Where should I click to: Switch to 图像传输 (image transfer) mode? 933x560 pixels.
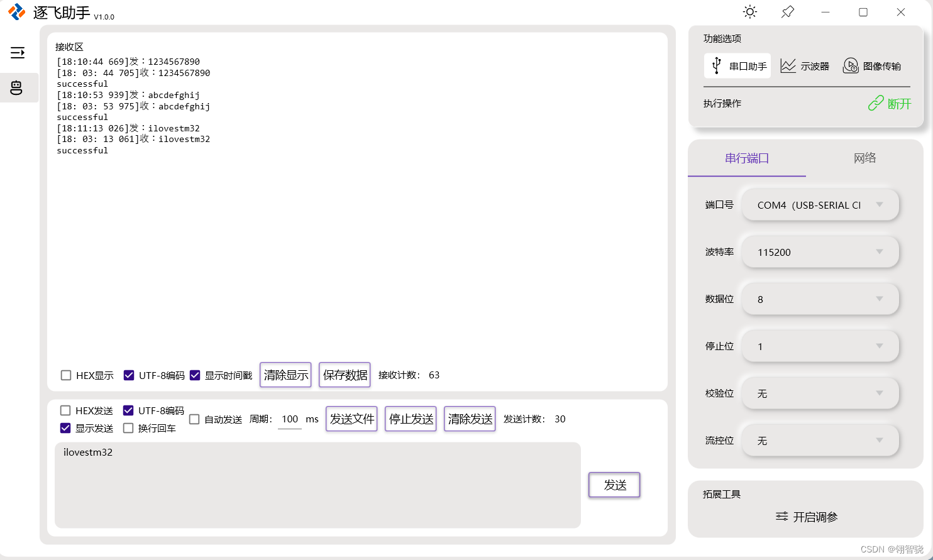click(873, 65)
